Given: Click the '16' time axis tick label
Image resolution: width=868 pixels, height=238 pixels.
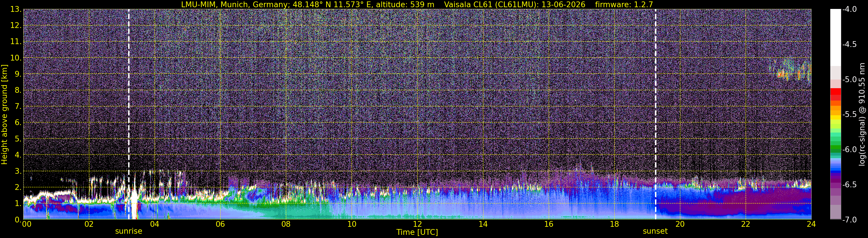Looking at the screenshot, I should (x=549, y=224).
